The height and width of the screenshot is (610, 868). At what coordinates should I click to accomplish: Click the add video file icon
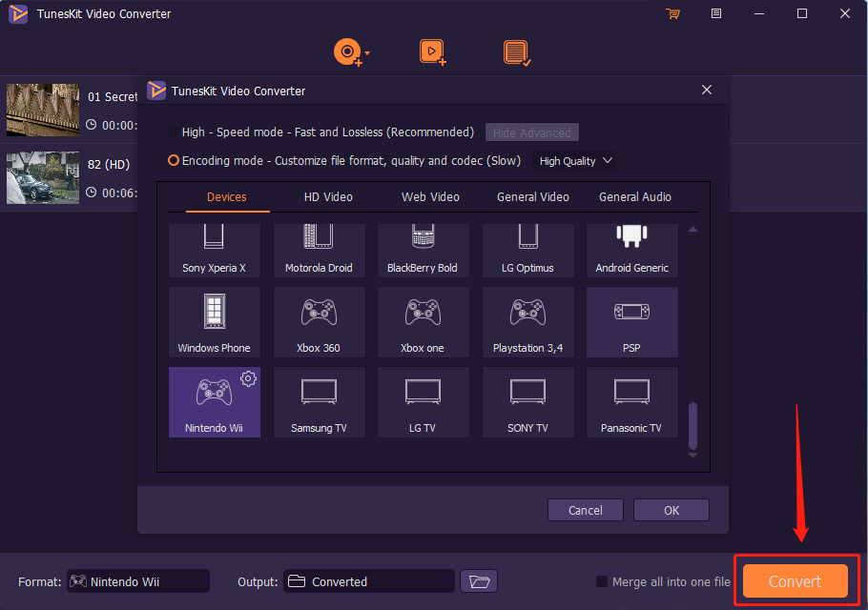[x=432, y=52]
